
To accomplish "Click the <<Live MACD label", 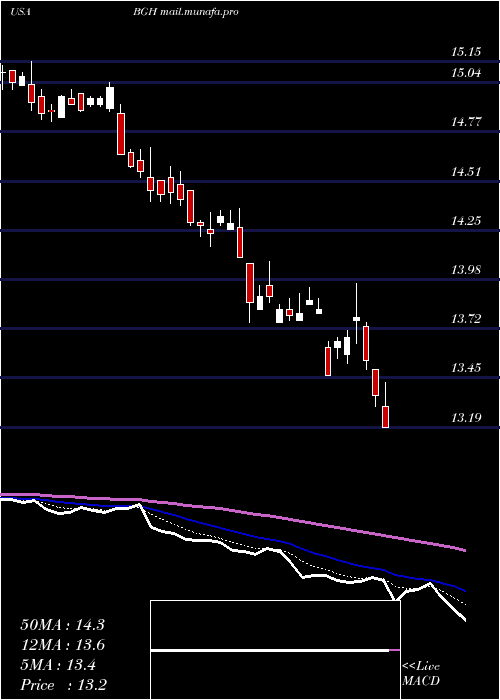I will point(421,674).
